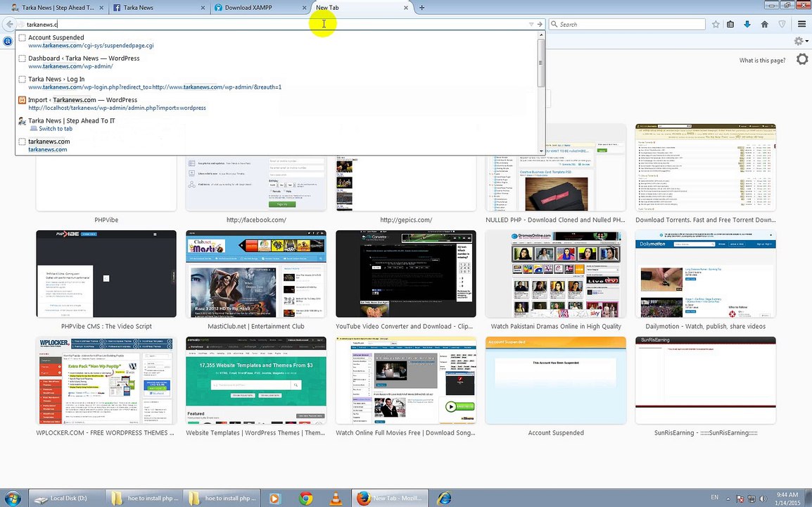The image size is (812, 507).
Task: Open facebook.com tile thumbnail
Action: tap(256, 182)
